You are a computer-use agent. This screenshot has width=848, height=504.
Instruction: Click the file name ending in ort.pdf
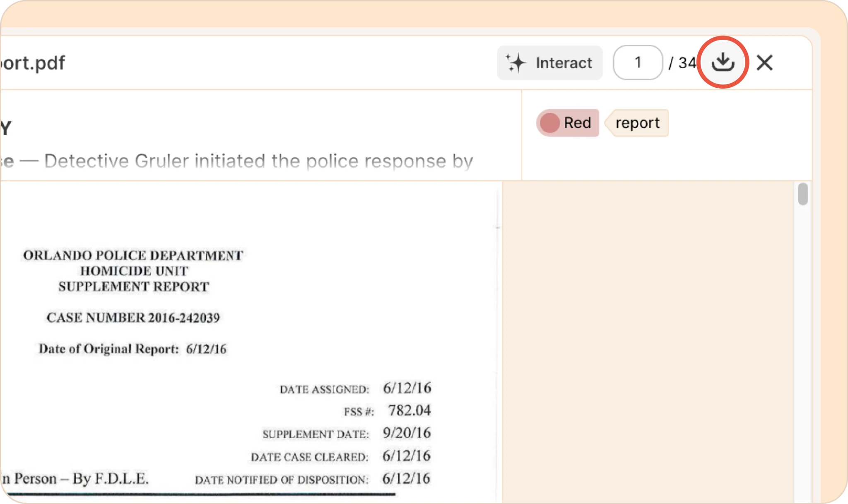coord(33,63)
